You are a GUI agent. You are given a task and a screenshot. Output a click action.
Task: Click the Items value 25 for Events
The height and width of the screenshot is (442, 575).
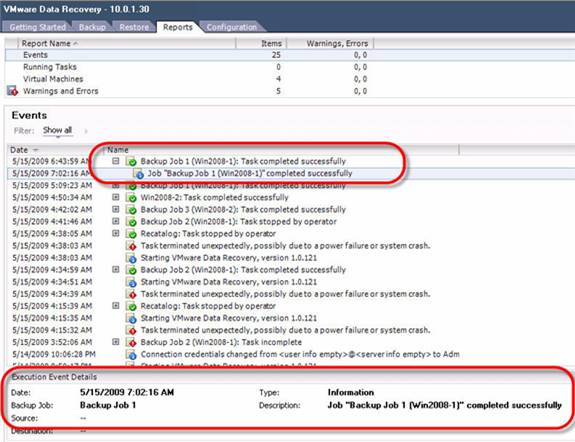pyautogui.click(x=276, y=55)
